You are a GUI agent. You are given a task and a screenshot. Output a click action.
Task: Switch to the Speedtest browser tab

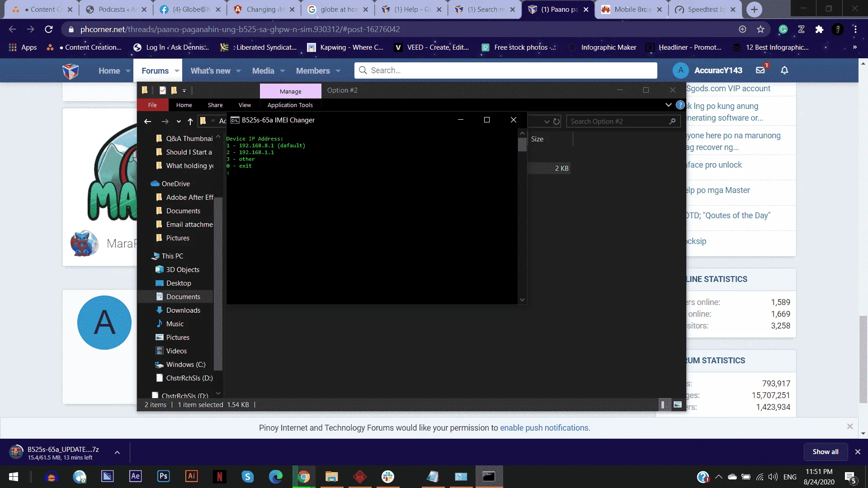pyautogui.click(x=706, y=9)
